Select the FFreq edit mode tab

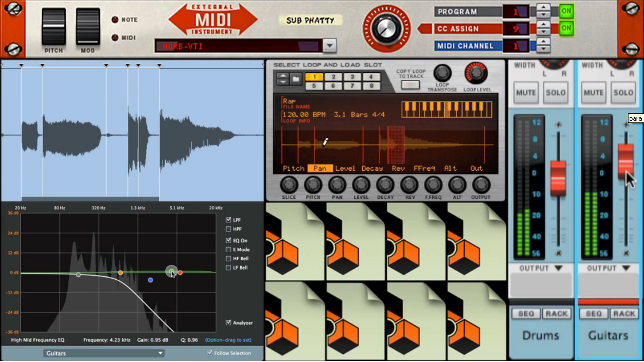coord(424,168)
